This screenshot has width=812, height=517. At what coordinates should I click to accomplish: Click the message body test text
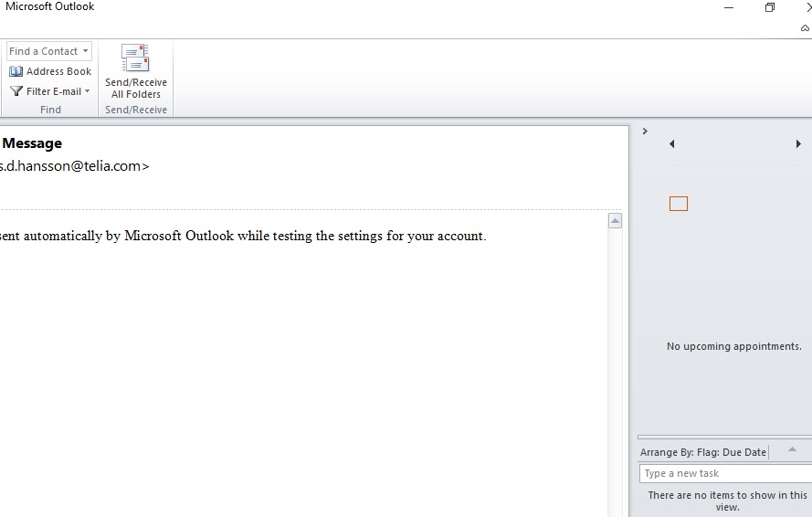[x=243, y=236]
